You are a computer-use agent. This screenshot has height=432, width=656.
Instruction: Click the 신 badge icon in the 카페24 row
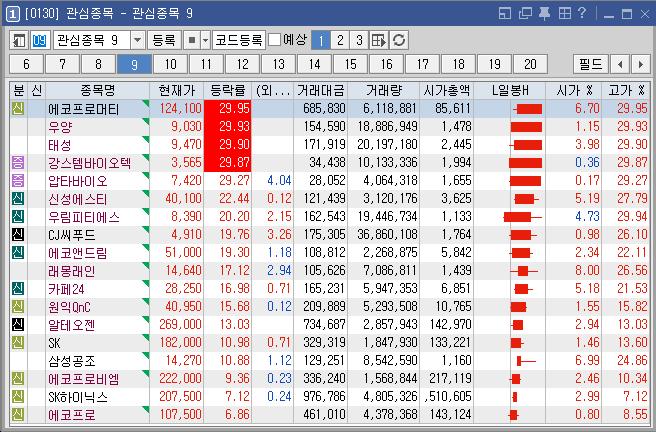18,289
